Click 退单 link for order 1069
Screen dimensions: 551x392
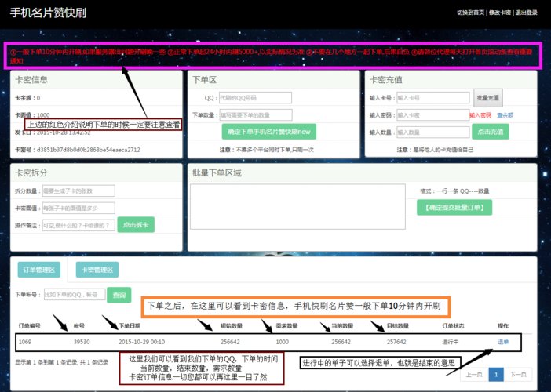tap(503, 342)
